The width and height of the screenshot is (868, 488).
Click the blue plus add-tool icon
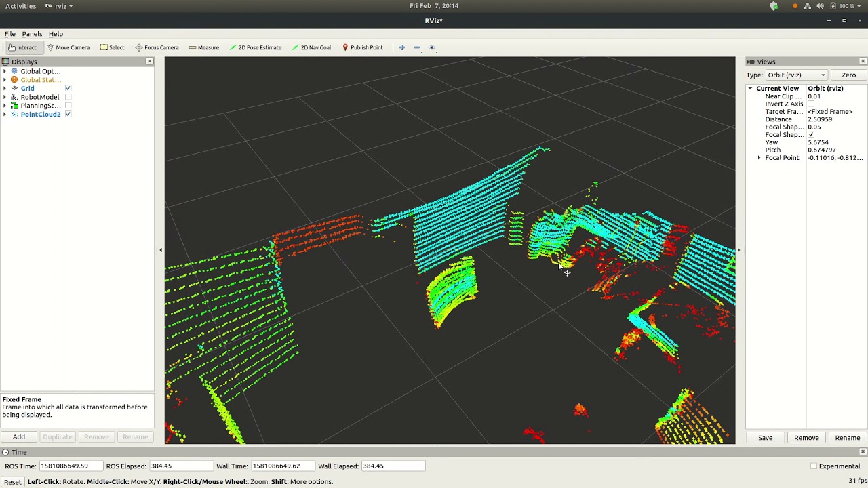click(x=401, y=47)
